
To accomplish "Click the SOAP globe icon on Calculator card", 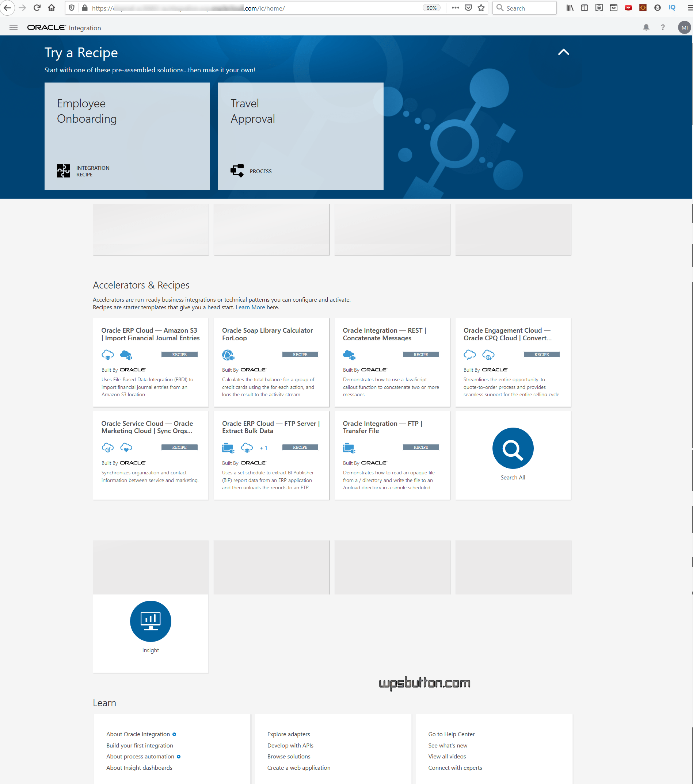I will [x=228, y=355].
